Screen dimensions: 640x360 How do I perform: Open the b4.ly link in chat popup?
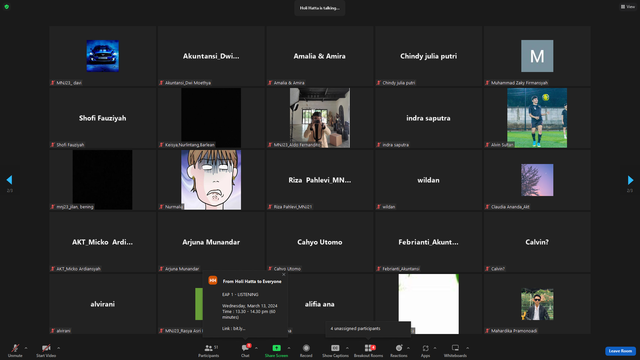click(x=239, y=328)
